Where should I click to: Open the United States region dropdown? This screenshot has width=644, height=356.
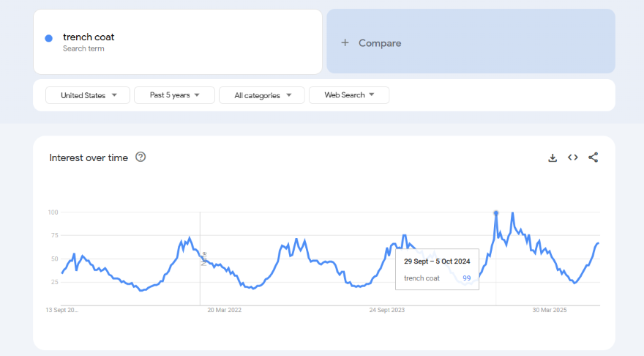(x=88, y=95)
